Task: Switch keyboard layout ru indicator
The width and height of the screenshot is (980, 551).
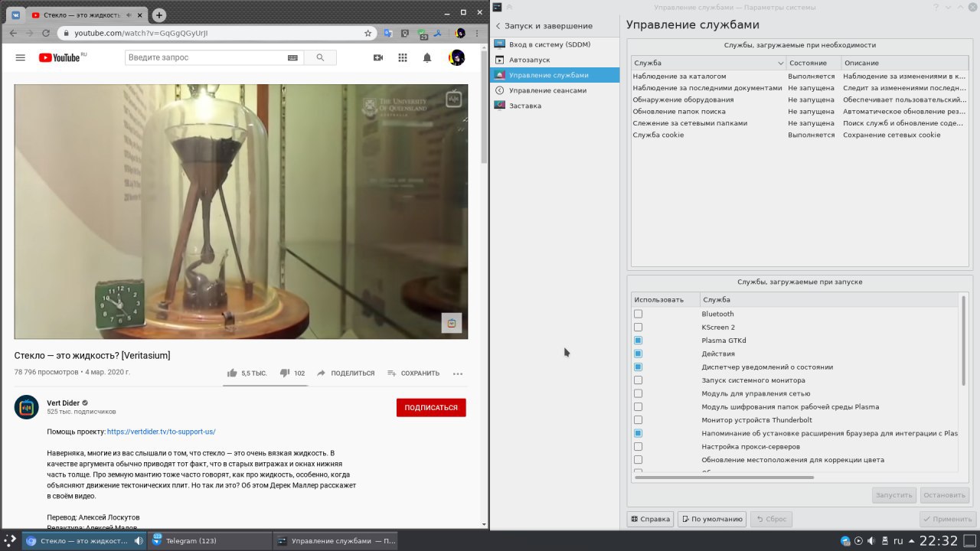Action: coord(898,541)
